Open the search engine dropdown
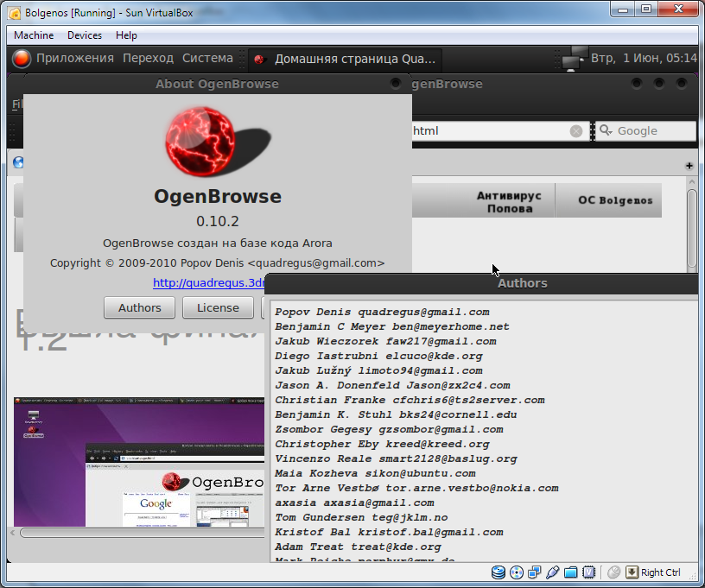The image size is (705, 588). 607,130
